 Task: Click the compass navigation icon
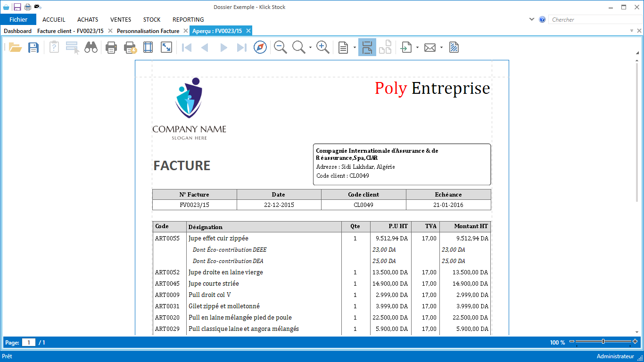pos(260,48)
